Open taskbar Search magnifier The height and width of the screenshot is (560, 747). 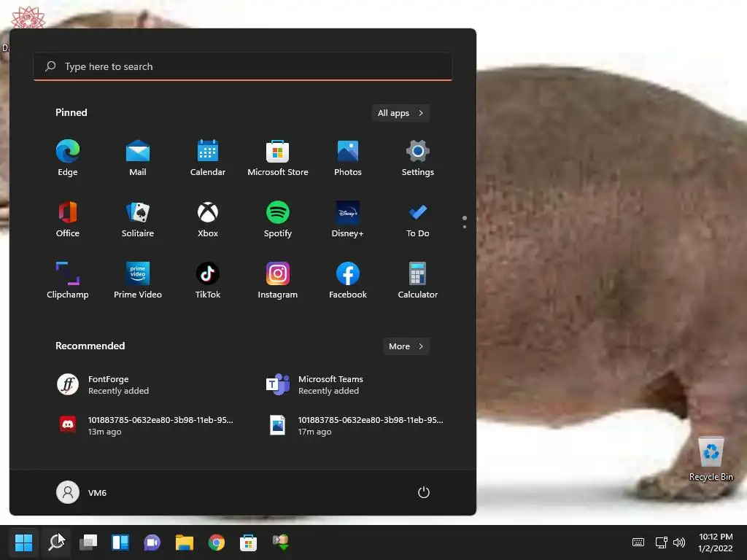point(56,542)
